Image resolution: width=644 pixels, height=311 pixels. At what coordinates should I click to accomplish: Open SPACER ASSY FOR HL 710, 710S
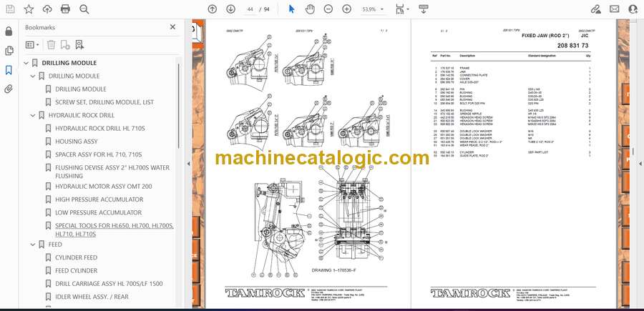click(98, 154)
